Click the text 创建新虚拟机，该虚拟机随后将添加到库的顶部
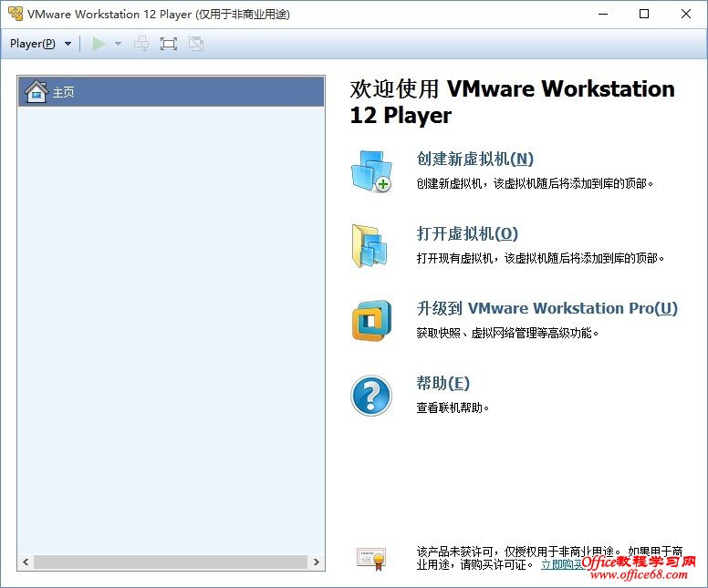The width and height of the screenshot is (708, 588). [535, 183]
